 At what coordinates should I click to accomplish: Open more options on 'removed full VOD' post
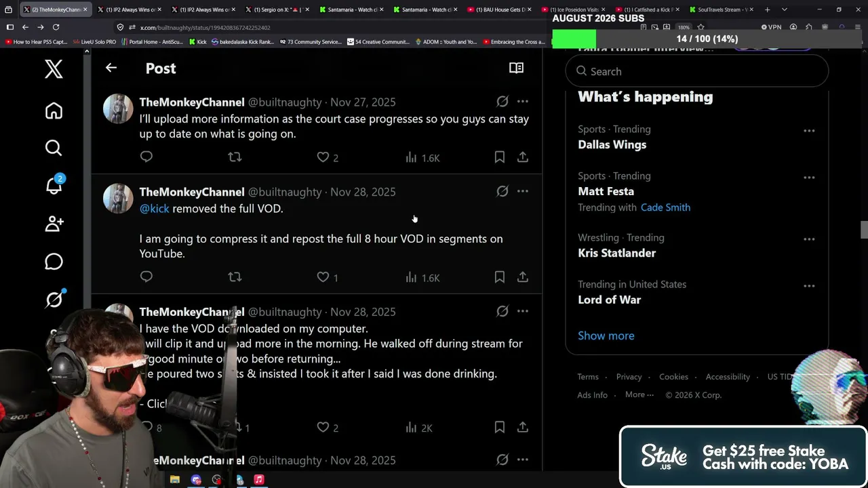523,192
